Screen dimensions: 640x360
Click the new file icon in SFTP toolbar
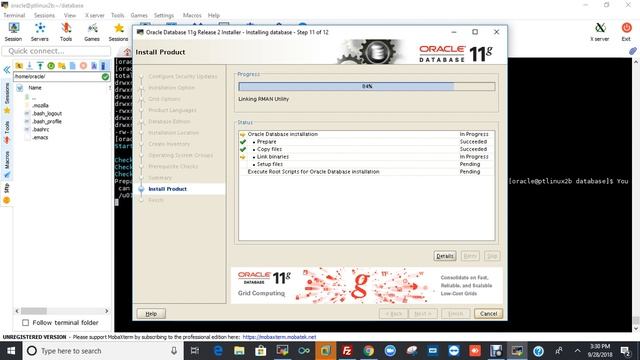tap(72, 65)
